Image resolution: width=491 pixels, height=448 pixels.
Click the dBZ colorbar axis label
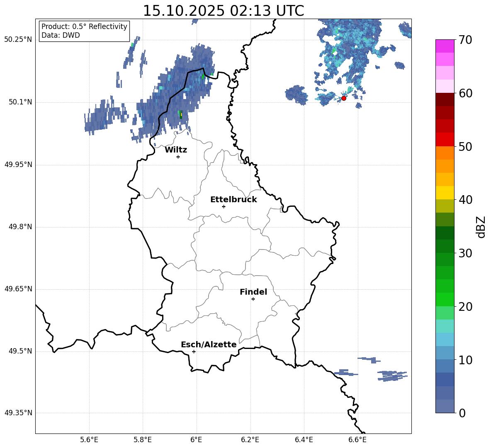click(x=480, y=227)
